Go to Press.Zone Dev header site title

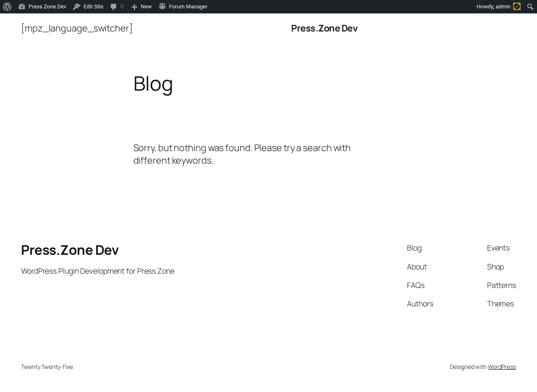tap(324, 28)
